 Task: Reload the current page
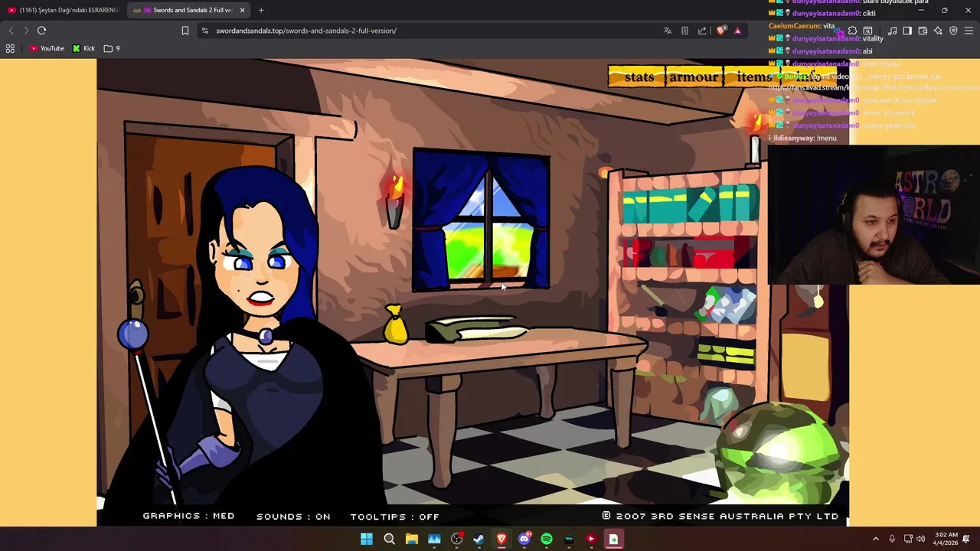[x=41, y=31]
